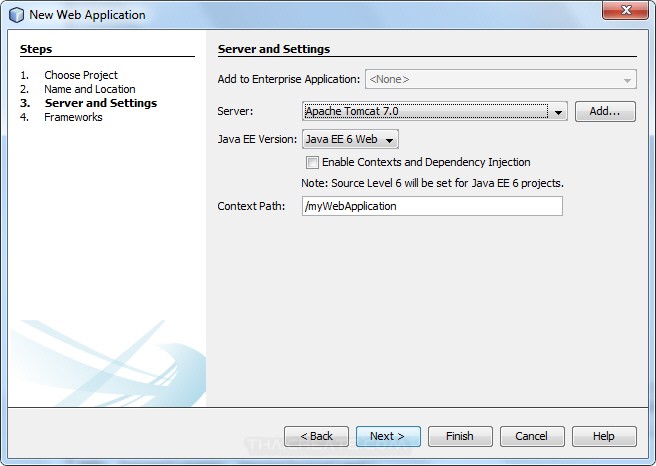Enable Contexts and Dependency Injection checkbox
The image size is (656, 466).
[x=313, y=162]
